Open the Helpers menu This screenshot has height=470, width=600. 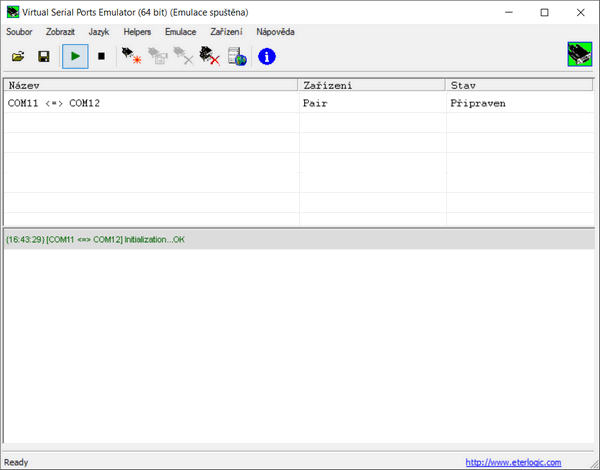137,32
